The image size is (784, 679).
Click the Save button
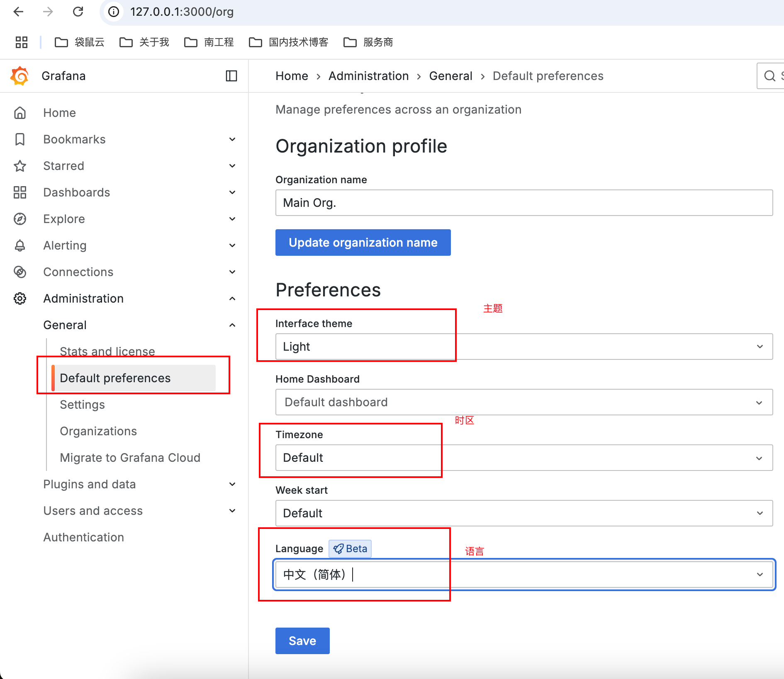(302, 641)
